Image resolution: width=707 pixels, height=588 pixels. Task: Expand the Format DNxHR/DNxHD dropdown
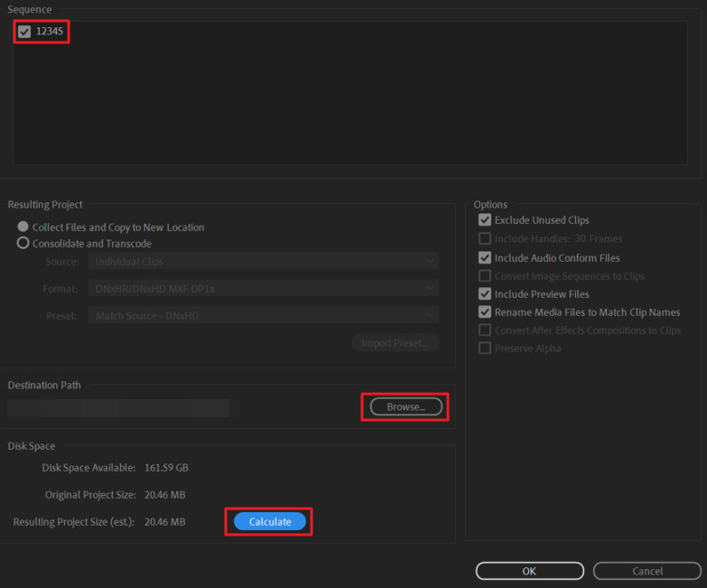pos(263,289)
